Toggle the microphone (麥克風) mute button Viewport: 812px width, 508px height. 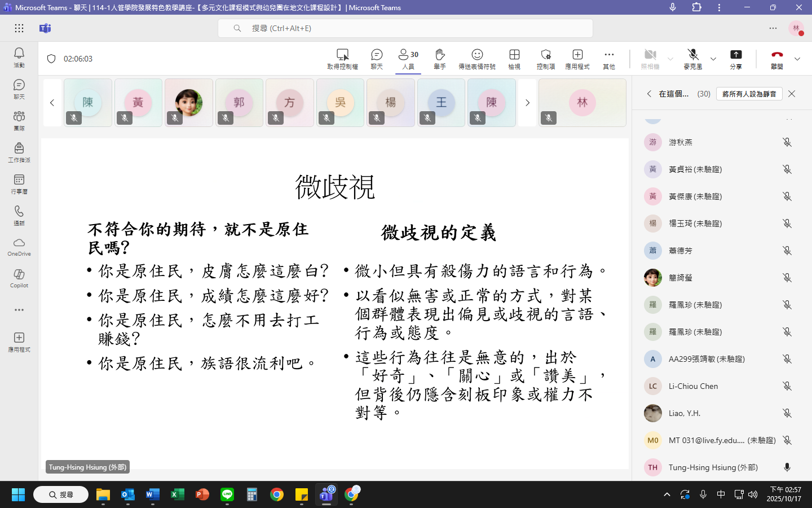(693, 58)
